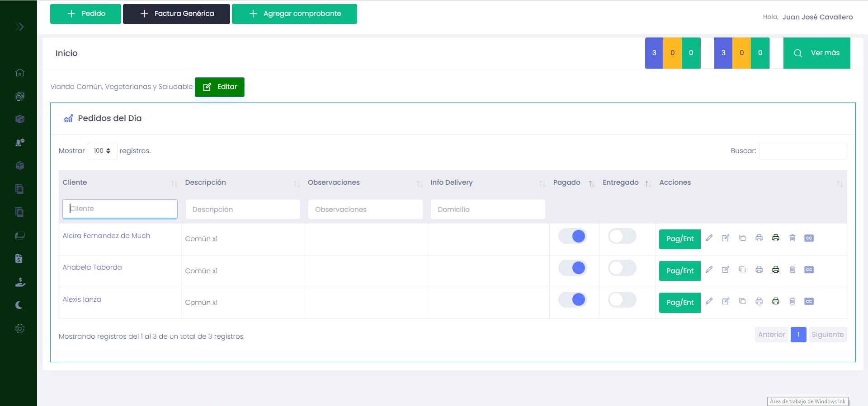868x406 pixels.
Task: Focus the Descripción filter input
Action: click(x=243, y=209)
